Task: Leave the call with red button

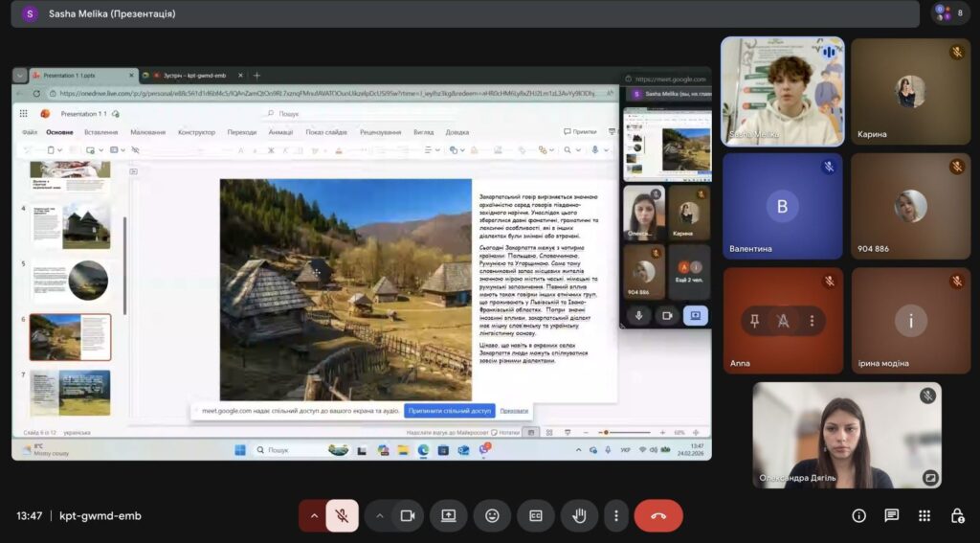Action: [658, 516]
